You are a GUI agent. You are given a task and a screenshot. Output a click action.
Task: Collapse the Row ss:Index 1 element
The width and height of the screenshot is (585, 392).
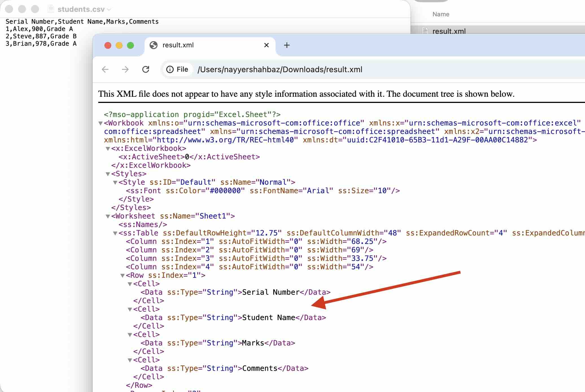point(123,276)
